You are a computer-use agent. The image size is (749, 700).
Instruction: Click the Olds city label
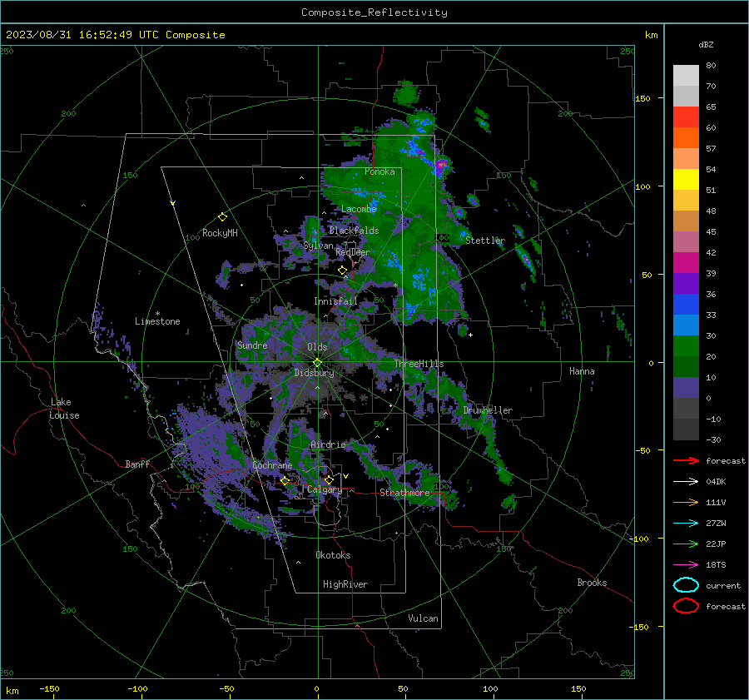click(x=317, y=347)
